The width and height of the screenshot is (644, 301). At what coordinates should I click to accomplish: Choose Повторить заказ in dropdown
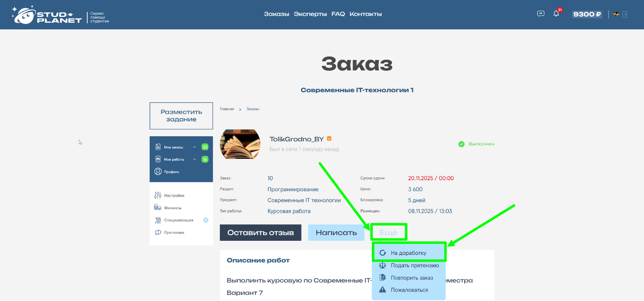pyautogui.click(x=409, y=277)
